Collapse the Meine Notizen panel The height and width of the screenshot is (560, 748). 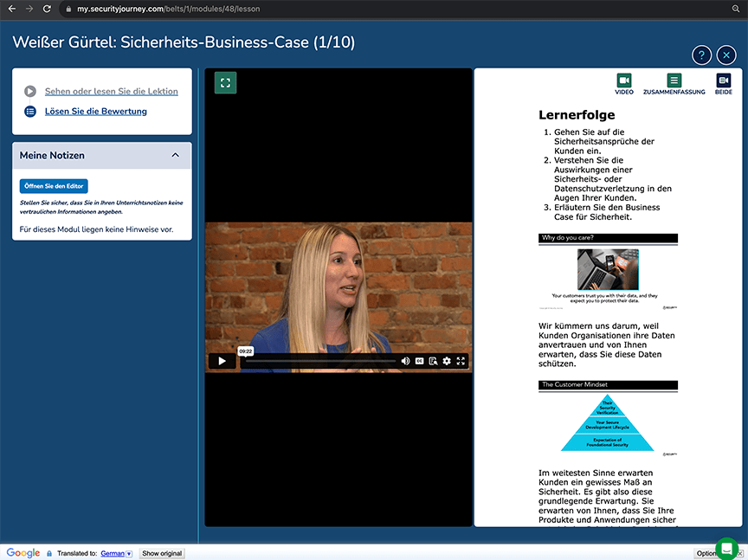[176, 155]
